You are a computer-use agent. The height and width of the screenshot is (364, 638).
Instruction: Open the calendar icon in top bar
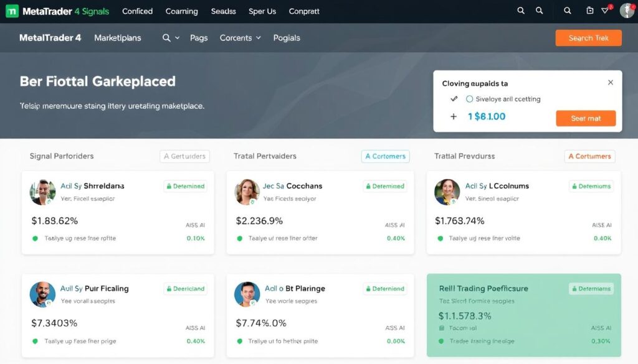tap(589, 11)
